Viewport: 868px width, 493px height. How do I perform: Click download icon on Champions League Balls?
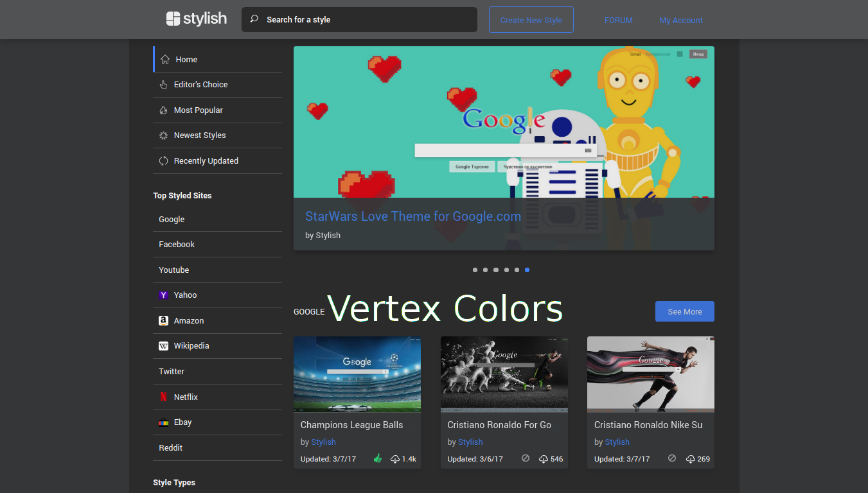[395, 459]
